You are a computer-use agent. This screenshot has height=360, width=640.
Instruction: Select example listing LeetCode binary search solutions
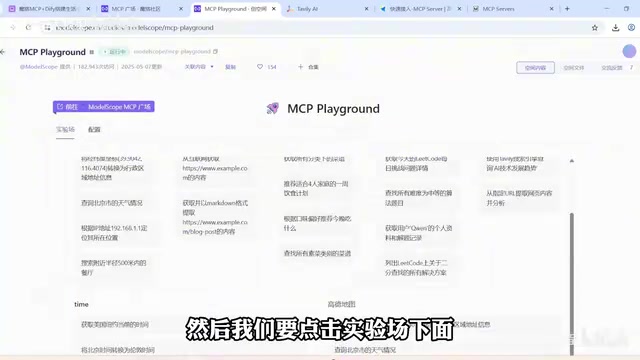416,268
